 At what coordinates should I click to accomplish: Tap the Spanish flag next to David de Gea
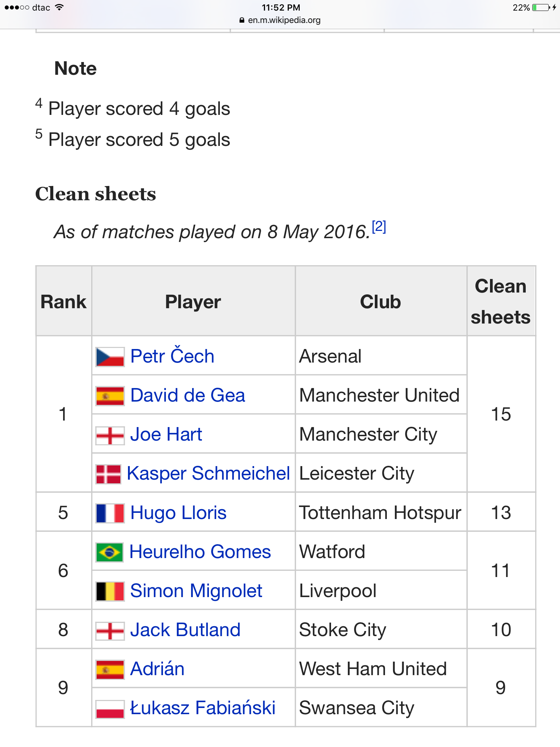pos(110,396)
